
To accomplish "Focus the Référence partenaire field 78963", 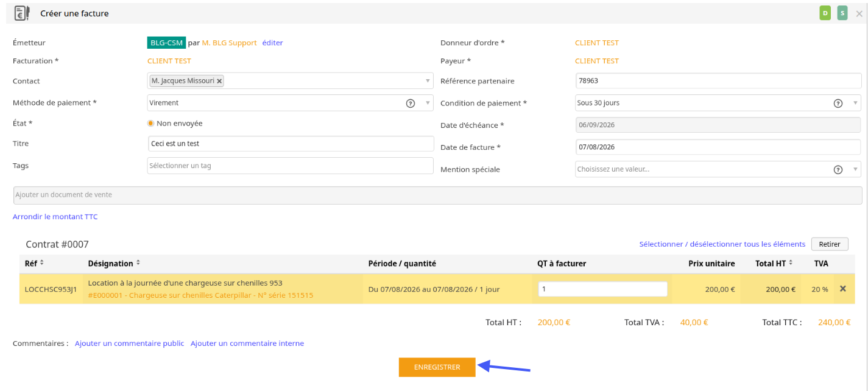I will [x=719, y=80].
